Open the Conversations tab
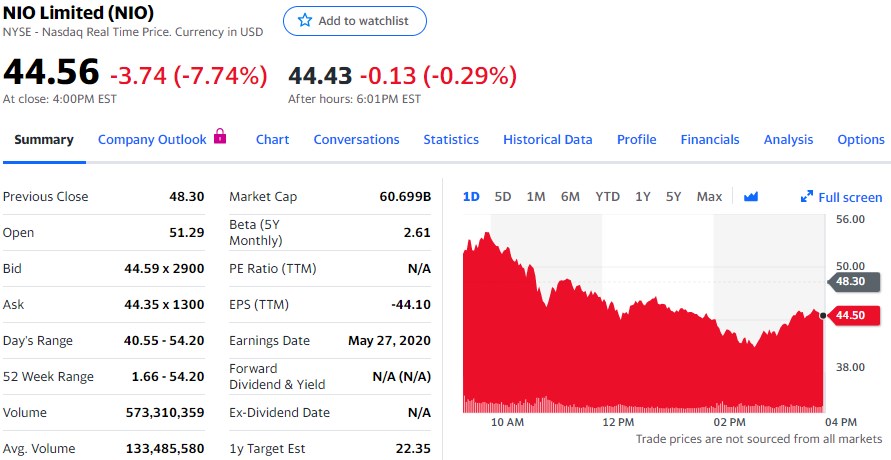Screen dimensions: 891x460 click(356, 140)
